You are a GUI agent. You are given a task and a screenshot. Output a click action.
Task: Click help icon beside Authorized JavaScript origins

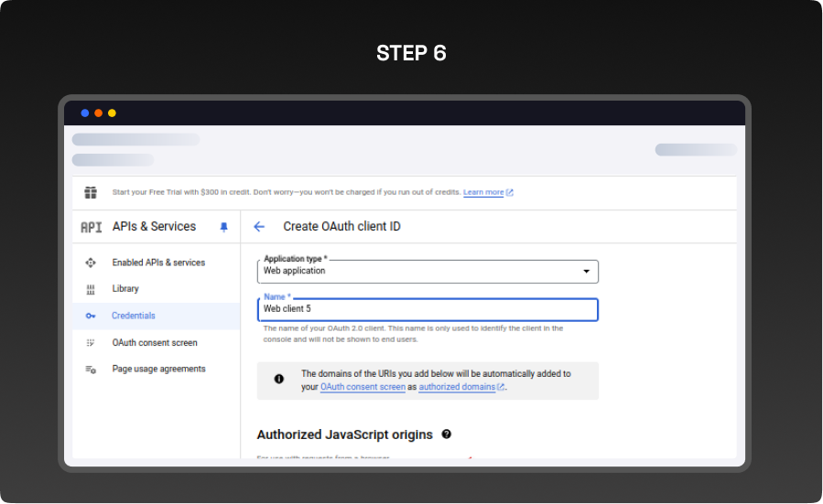(x=447, y=434)
